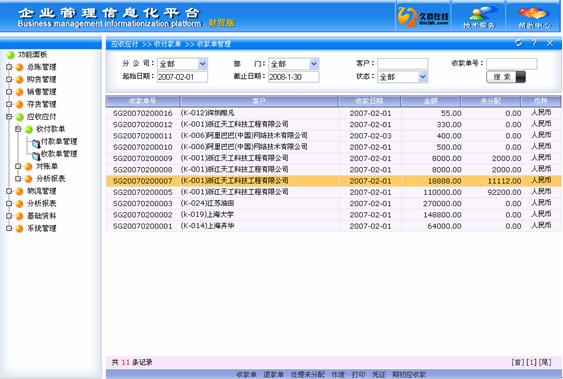Viewport: 563px width, 379px height.
Task: Select row SG20070200016
Action: coord(333,113)
